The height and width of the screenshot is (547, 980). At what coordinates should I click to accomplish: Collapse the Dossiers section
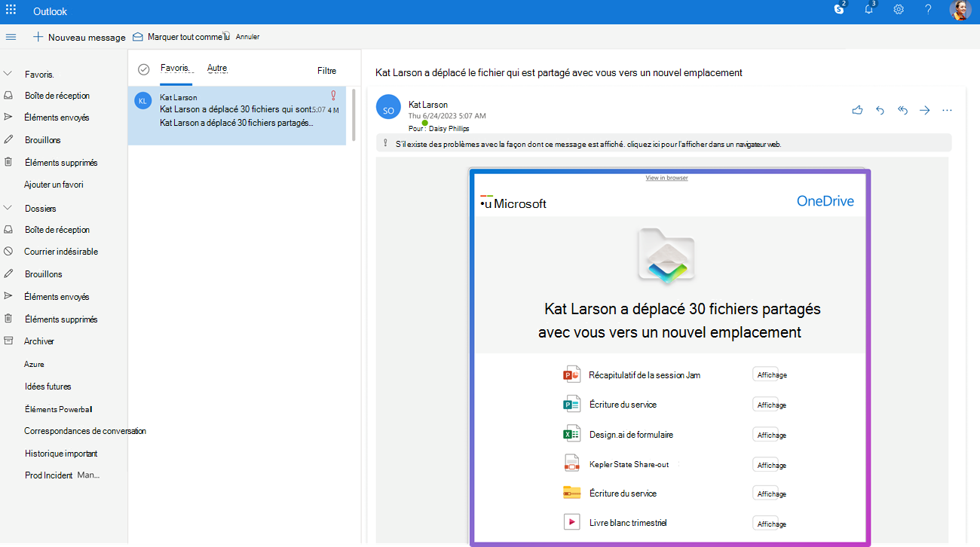(x=8, y=208)
